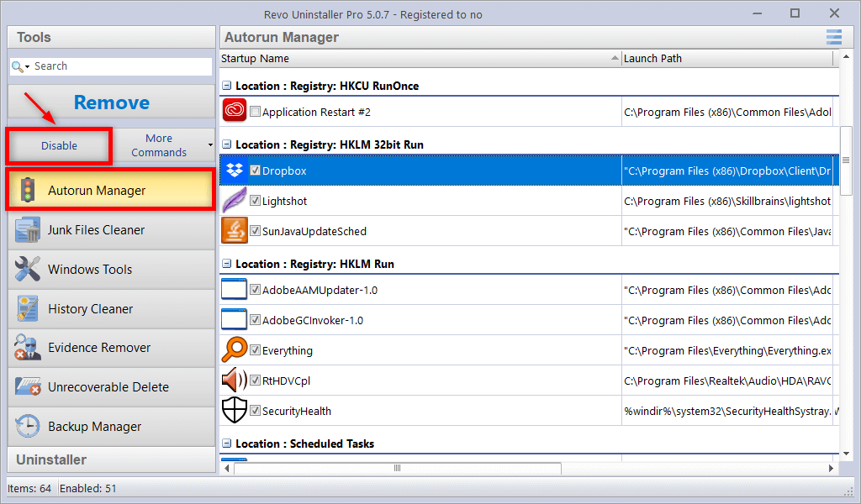861x504 pixels.
Task: Click the Java icon of SunJavaUpdateSched
Action: pyautogui.click(x=235, y=230)
